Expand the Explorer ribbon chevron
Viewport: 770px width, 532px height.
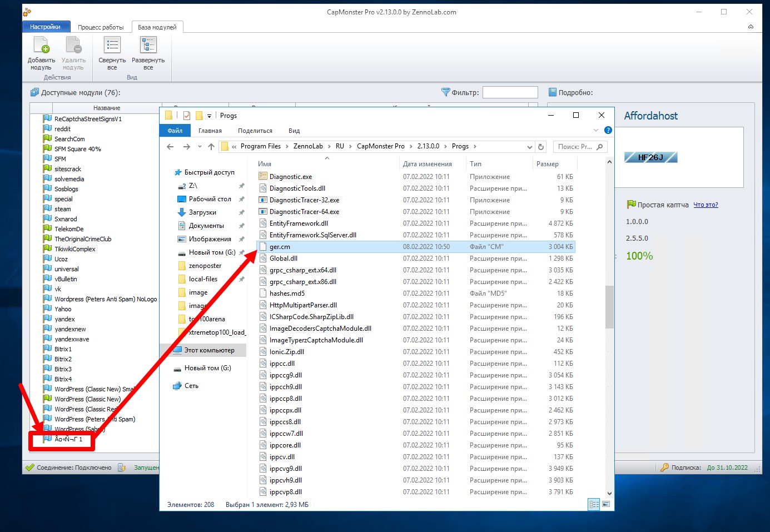[596, 131]
